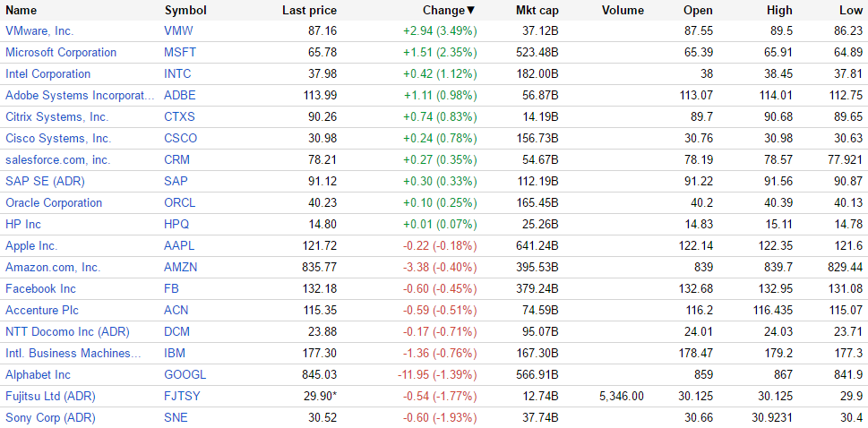The image size is (868, 428).
Task: Click the AMZN ticker symbol
Action: (181, 267)
